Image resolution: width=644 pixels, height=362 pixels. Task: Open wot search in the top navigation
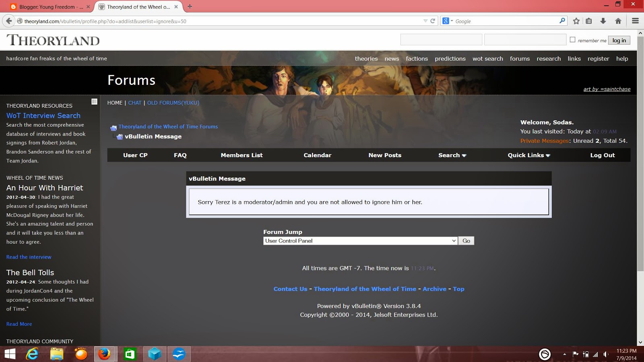tap(488, 59)
